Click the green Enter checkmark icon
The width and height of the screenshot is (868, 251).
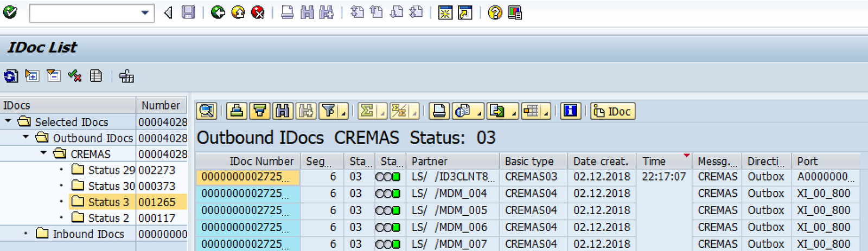click(x=10, y=12)
